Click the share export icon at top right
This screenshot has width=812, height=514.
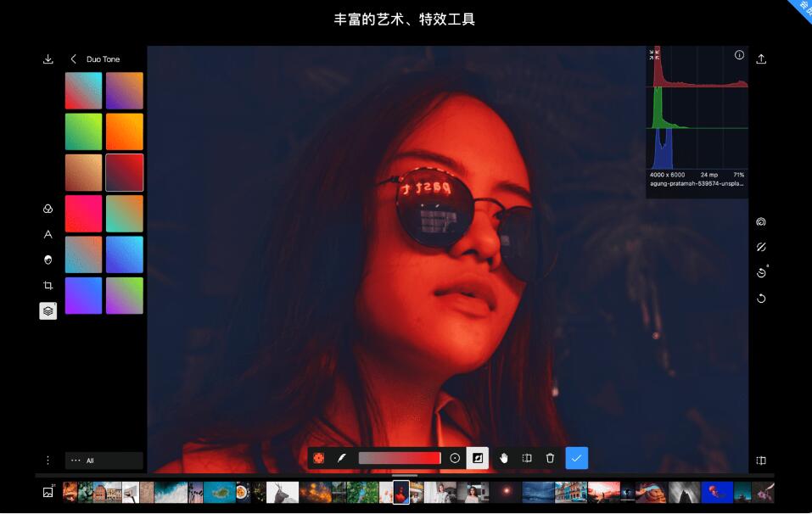[x=761, y=59]
